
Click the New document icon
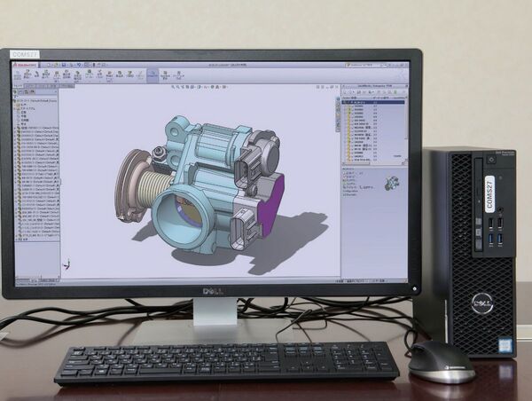(x=49, y=65)
